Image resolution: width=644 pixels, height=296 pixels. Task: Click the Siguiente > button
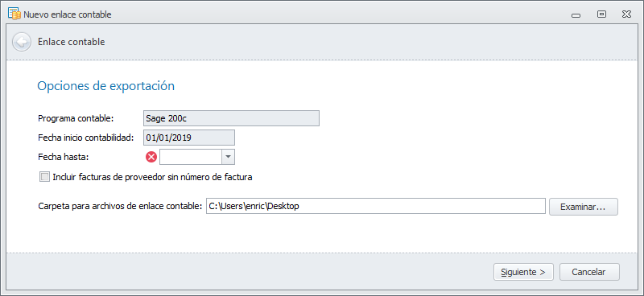click(x=524, y=272)
